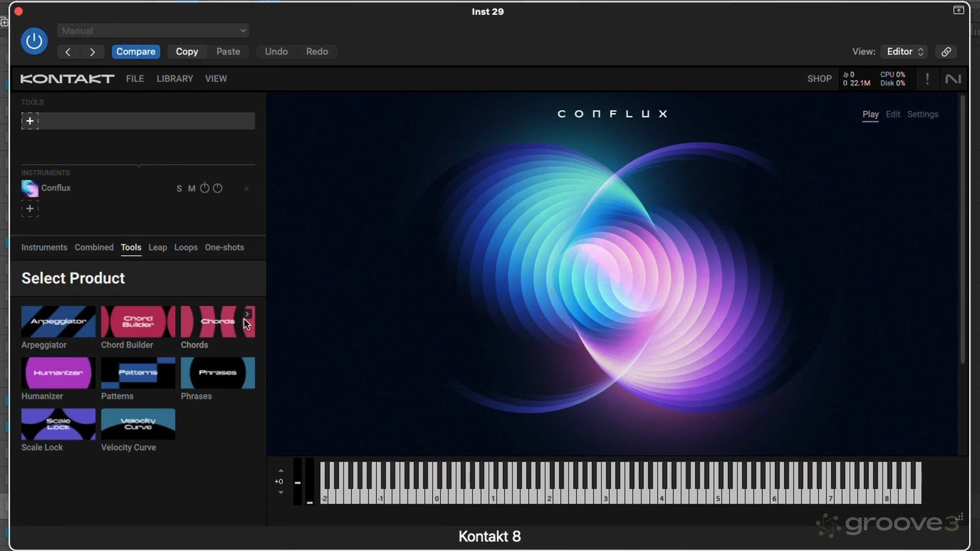Click the exclamation alert icon
Image resolution: width=980 pixels, height=551 pixels.
tap(927, 79)
